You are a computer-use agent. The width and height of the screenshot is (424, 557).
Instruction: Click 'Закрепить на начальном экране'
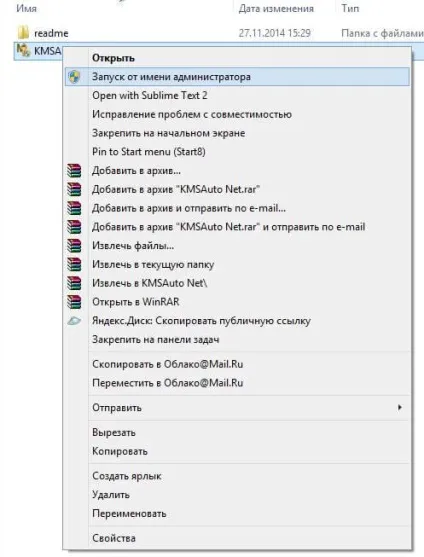(237, 133)
